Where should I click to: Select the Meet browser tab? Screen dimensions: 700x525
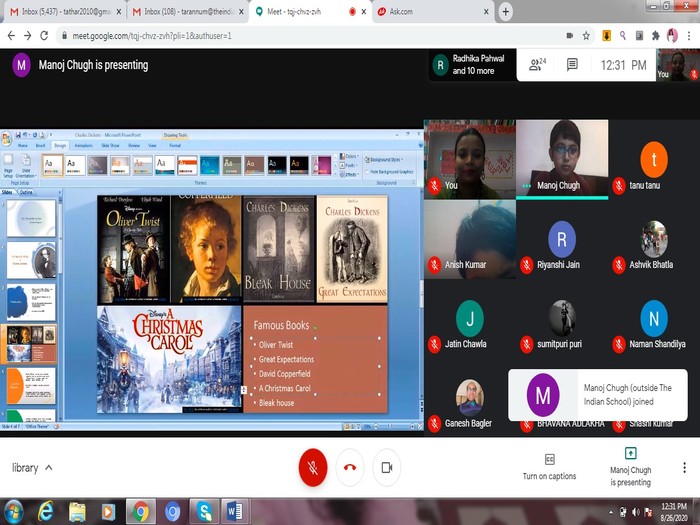[310, 12]
